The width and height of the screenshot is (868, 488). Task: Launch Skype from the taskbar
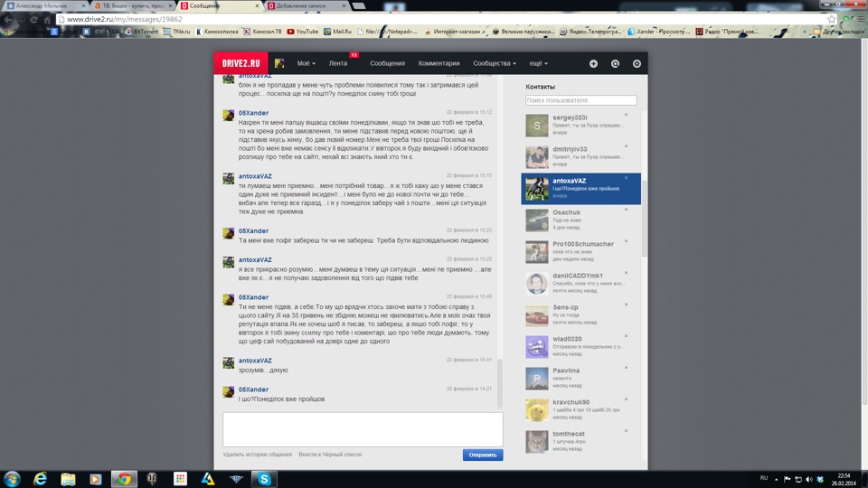click(x=264, y=479)
